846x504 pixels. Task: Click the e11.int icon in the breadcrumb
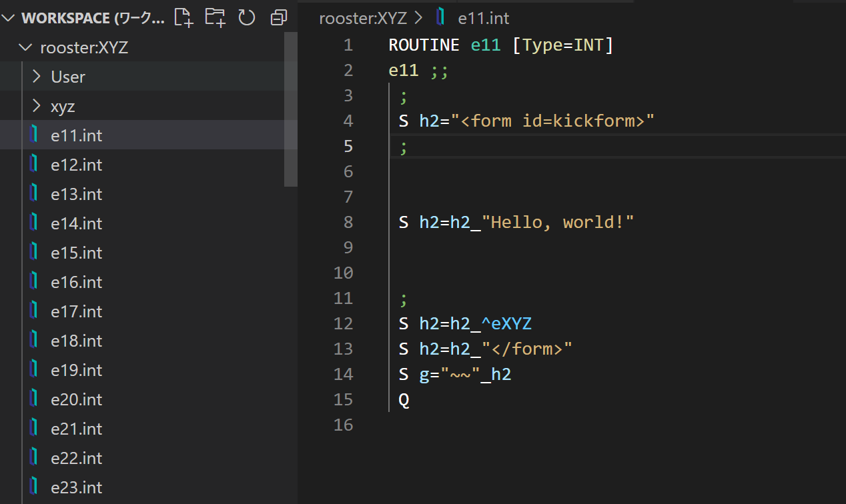click(x=440, y=18)
